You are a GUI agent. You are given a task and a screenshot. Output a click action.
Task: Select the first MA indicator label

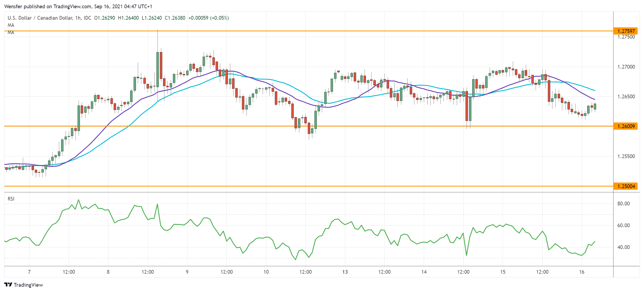tap(11, 25)
